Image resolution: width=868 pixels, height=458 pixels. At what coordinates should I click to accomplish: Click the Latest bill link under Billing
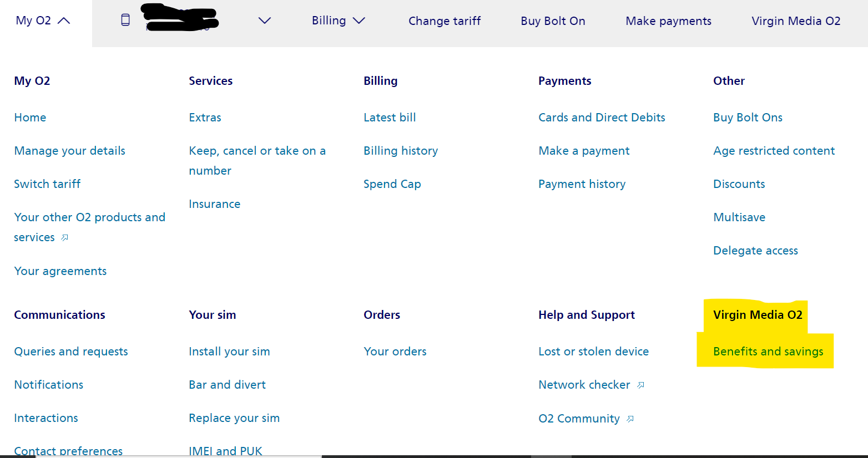tap(390, 118)
